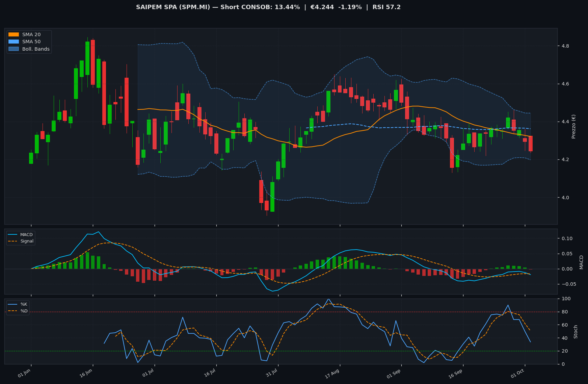Click the 01 Jul date label

click(x=148, y=374)
